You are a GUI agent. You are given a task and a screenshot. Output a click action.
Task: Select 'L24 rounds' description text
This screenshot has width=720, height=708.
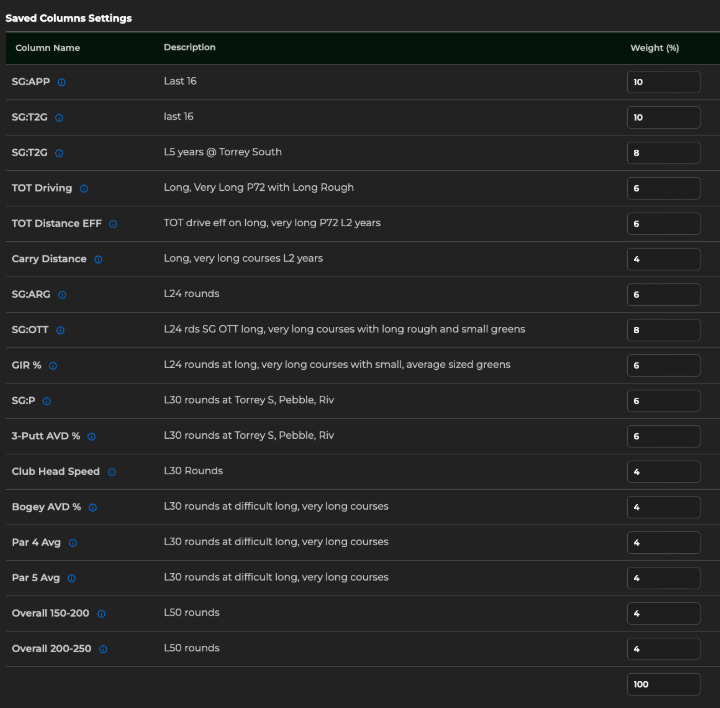(191, 294)
